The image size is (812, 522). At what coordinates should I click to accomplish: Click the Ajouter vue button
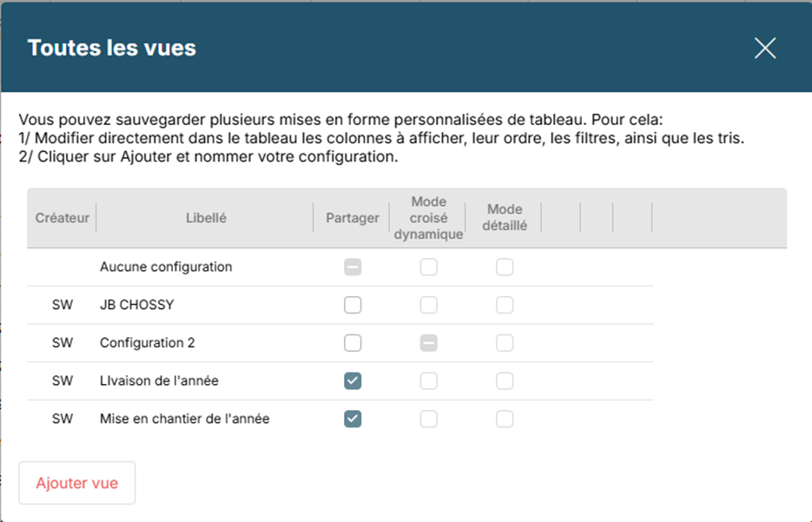(x=77, y=483)
